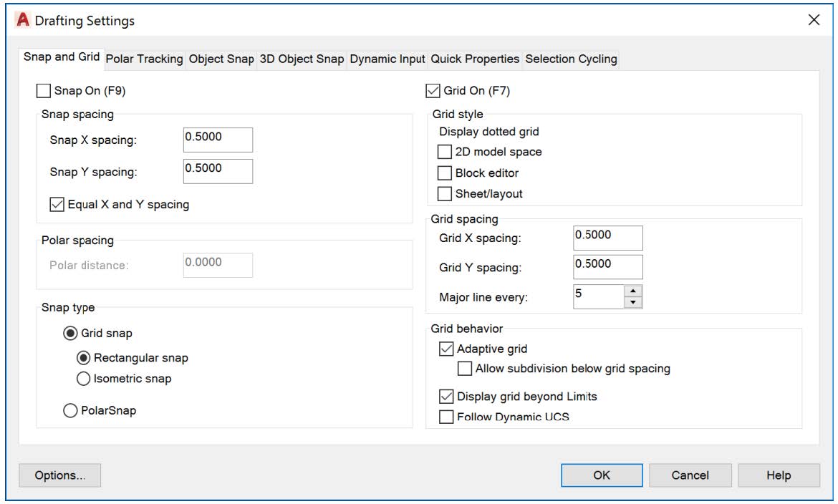
Task: Toggle the Grid On (F7) checkbox
Action: click(433, 91)
